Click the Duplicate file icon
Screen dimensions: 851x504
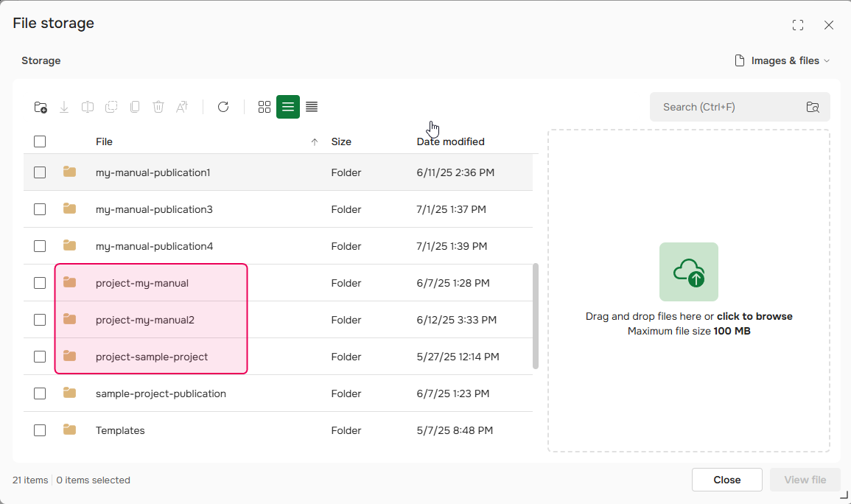click(135, 107)
